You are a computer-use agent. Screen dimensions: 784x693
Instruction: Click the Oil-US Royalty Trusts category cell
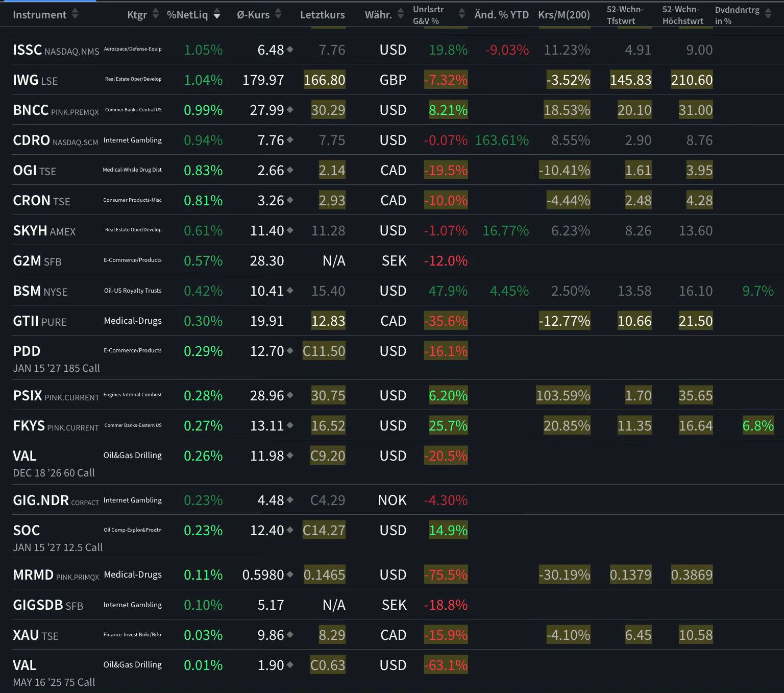click(x=133, y=291)
